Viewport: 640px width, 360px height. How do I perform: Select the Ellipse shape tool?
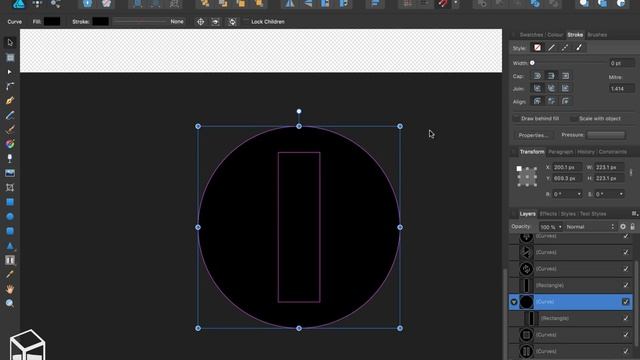click(x=10, y=216)
